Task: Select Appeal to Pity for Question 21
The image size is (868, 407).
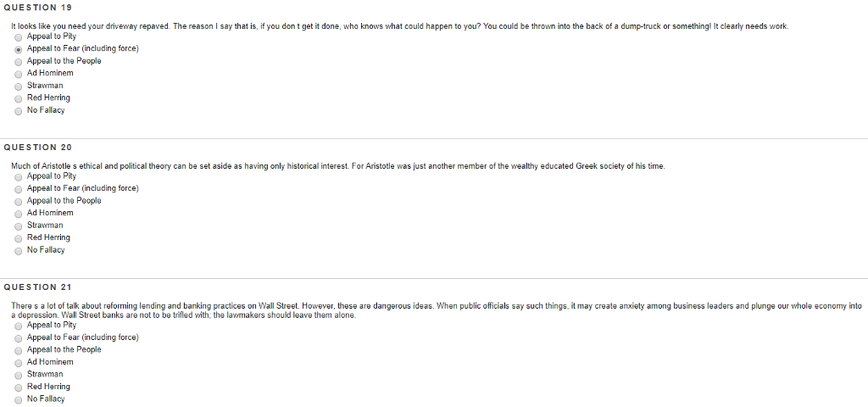Action: (x=19, y=325)
